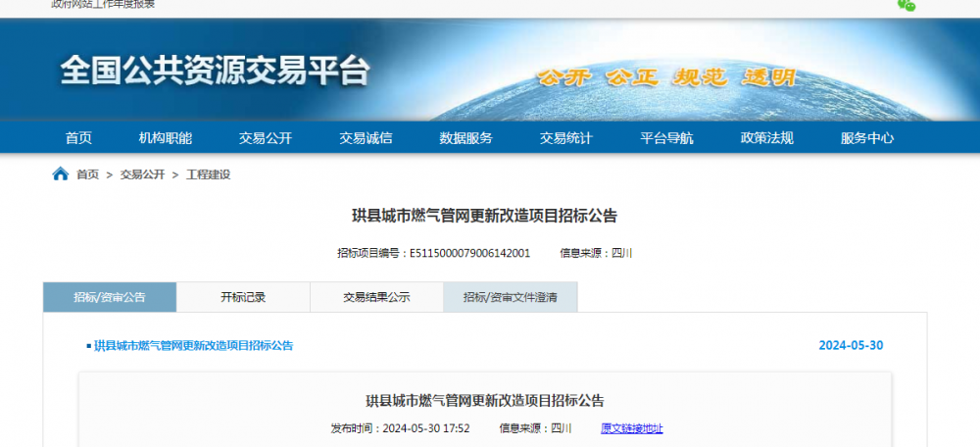Select the 招标/资审文件澄清 tab

[510, 297]
